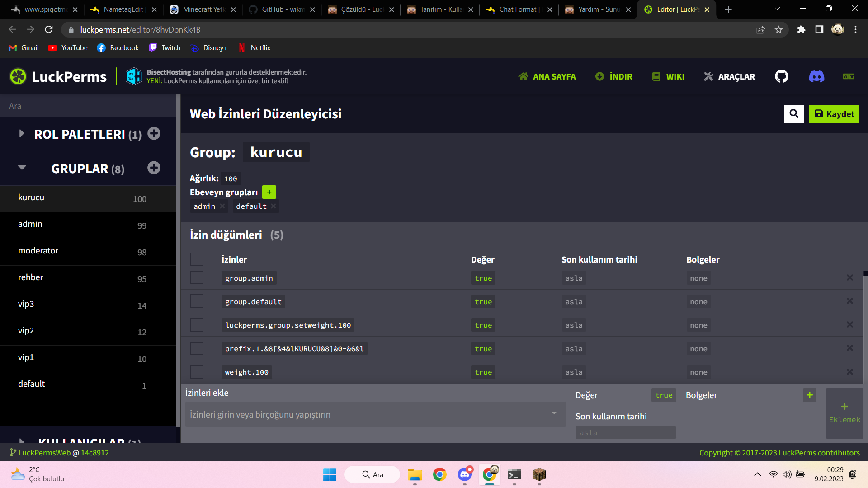Check the group.admin row checkbox

pos(197,277)
